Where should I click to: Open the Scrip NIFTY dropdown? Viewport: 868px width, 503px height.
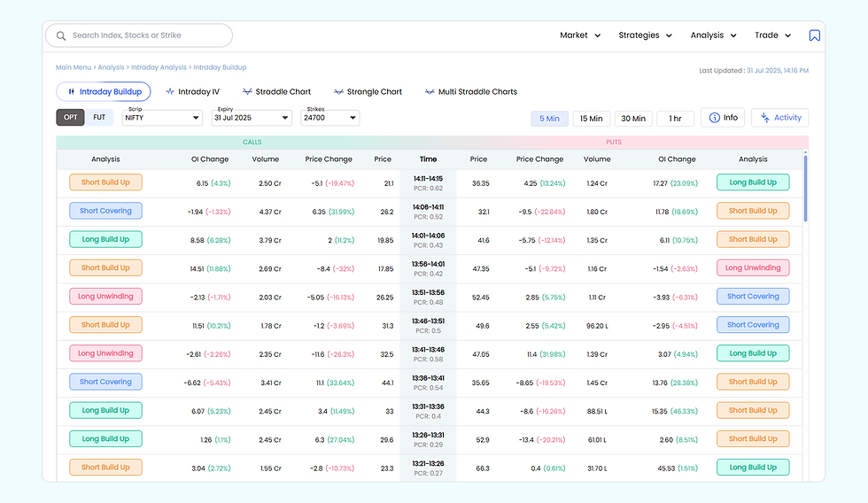(161, 117)
